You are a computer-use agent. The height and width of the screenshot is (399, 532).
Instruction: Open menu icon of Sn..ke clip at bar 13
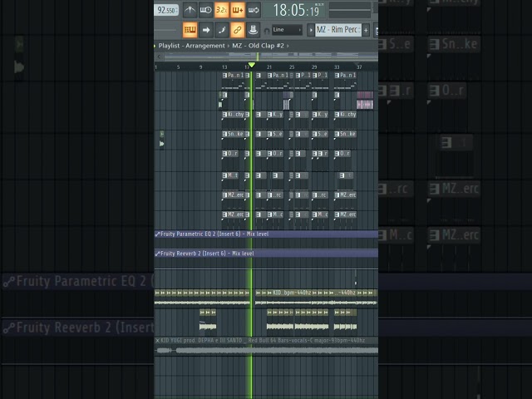click(x=224, y=134)
